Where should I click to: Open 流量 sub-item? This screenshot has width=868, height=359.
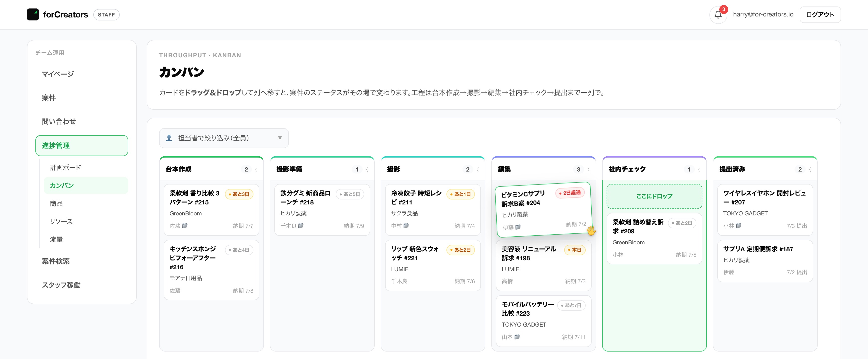86,239
